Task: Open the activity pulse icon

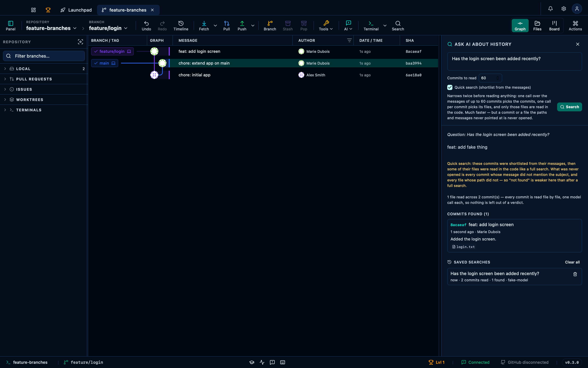Action: 262,362
